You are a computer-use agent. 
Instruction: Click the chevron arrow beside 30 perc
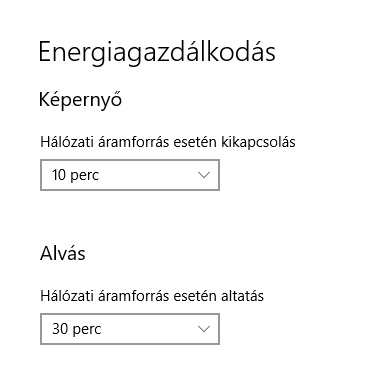point(204,329)
